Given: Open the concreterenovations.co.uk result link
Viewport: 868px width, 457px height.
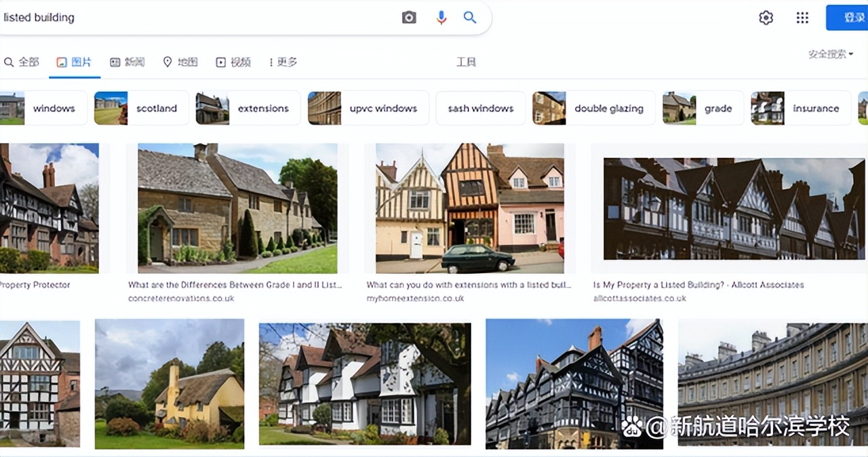Looking at the screenshot, I should [x=181, y=298].
